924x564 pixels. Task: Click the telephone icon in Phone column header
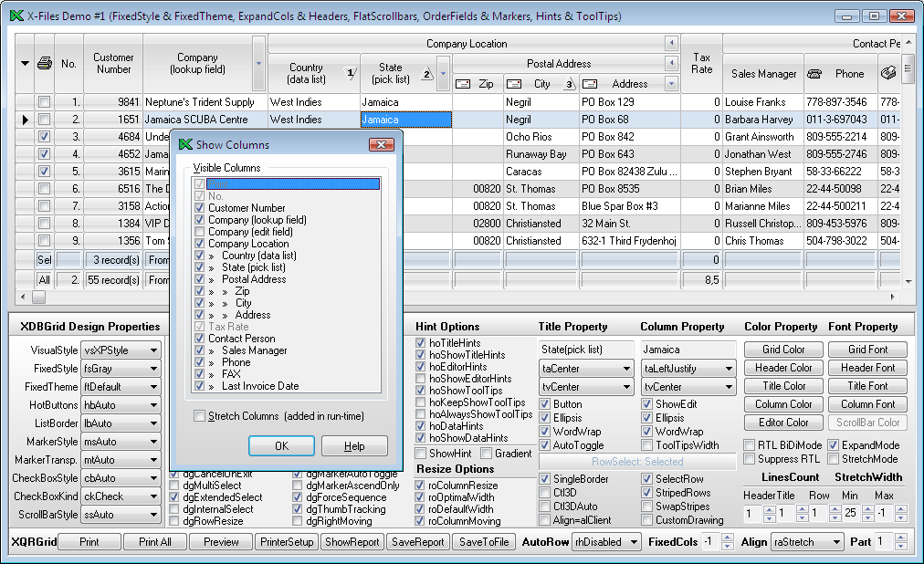tap(816, 74)
